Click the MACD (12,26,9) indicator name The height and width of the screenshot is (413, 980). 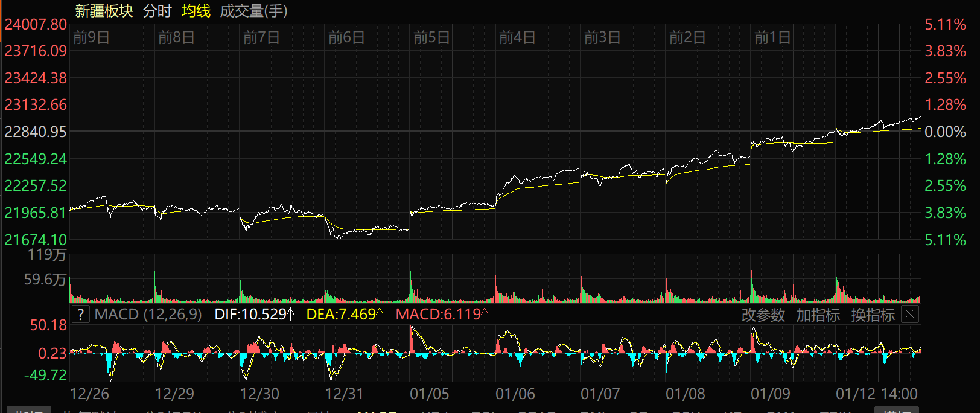(x=148, y=315)
